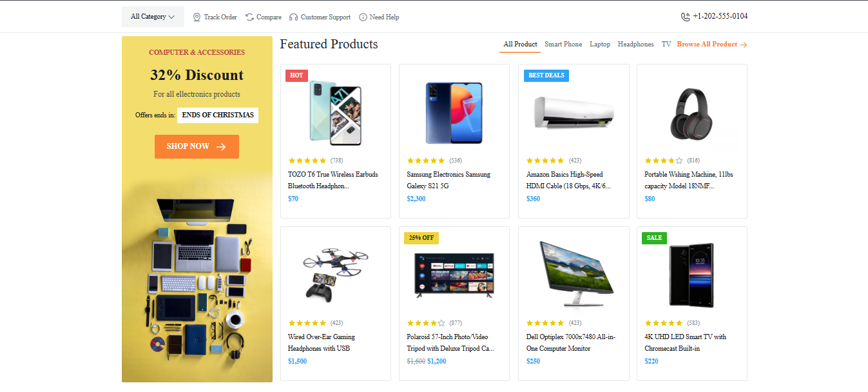Click the Track Order location pin icon
The image size is (868, 392).
pos(197,17)
